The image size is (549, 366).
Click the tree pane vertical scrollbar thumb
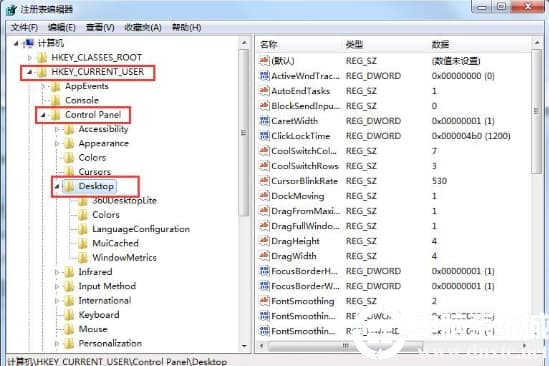tap(244, 133)
